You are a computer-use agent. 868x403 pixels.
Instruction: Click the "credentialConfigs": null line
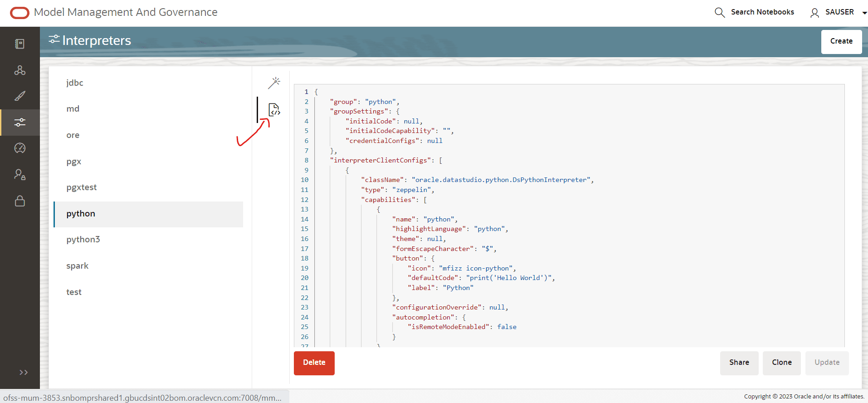394,141
